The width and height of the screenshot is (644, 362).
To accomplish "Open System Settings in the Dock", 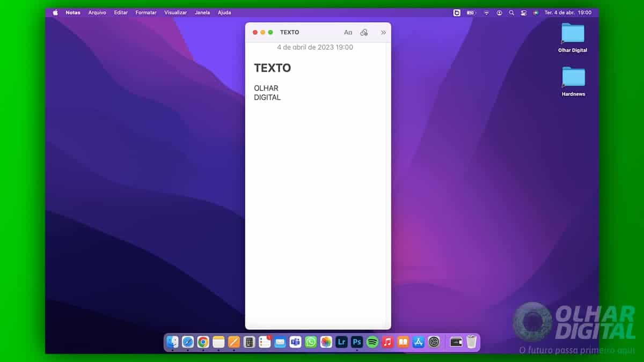I will pyautogui.click(x=434, y=342).
